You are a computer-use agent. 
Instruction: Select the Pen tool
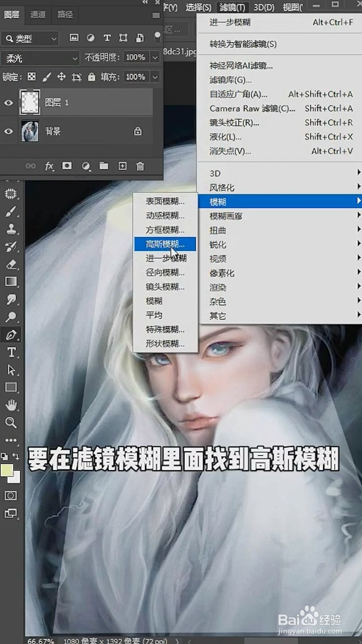[11, 335]
